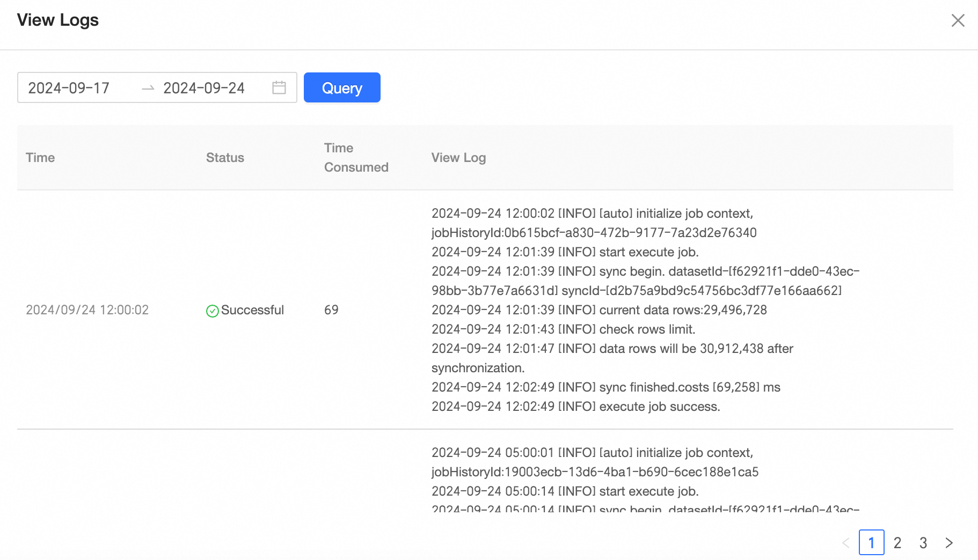Click the Successful status text
Screen dimensions: 978x560
252,310
